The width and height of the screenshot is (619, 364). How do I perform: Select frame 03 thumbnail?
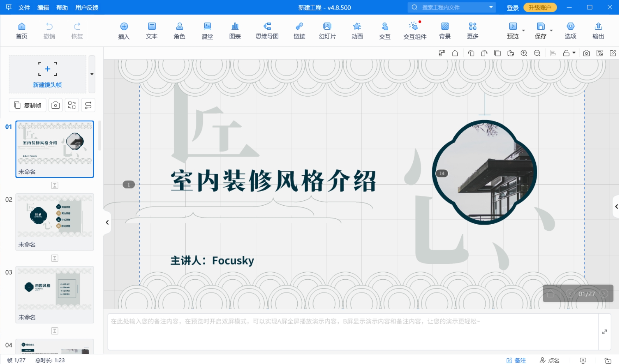click(x=55, y=295)
